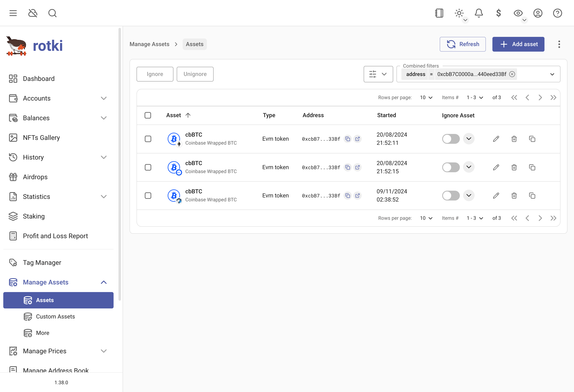Open bottom Rows per page dropdown
Viewport: 574px width, 392px height.
click(426, 218)
